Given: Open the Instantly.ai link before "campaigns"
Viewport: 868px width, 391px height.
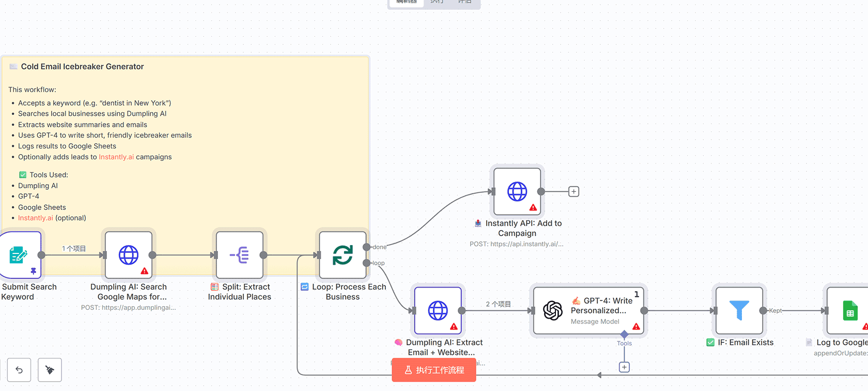Looking at the screenshot, I should 116,157.
